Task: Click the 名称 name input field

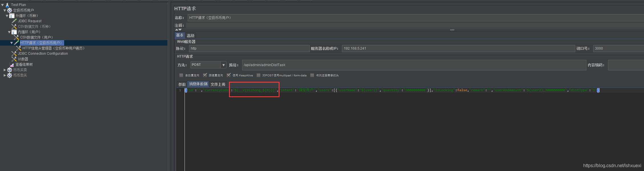Action: click(416, 18)
